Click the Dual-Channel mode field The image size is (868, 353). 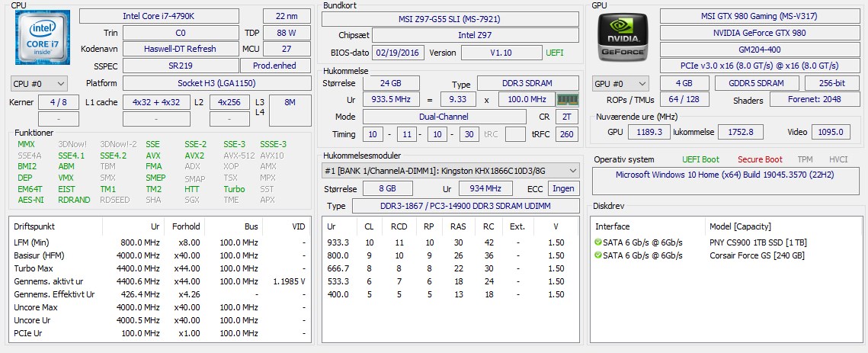[x=444, y=117]
